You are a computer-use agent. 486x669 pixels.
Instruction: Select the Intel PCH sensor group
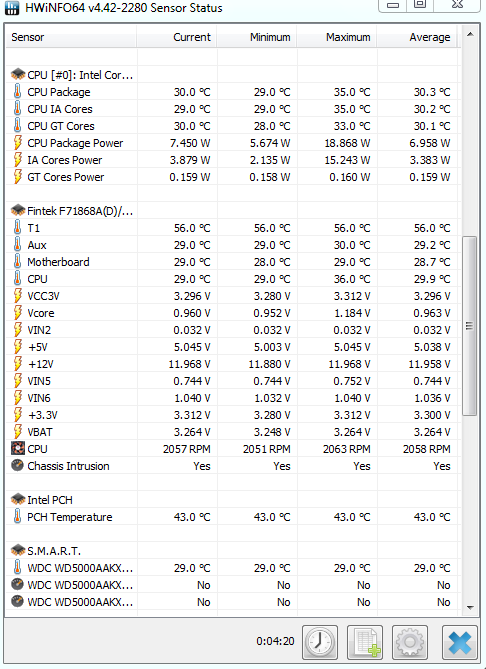71,500
